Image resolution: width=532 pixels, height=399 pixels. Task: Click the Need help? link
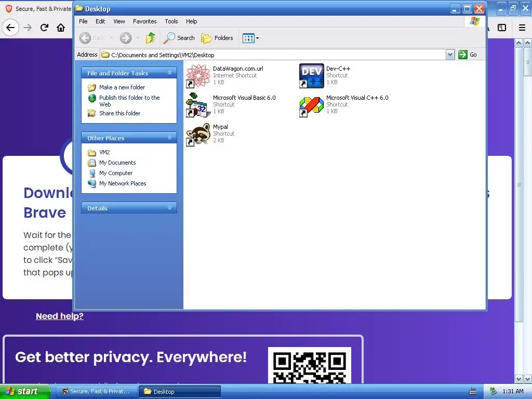60,316
